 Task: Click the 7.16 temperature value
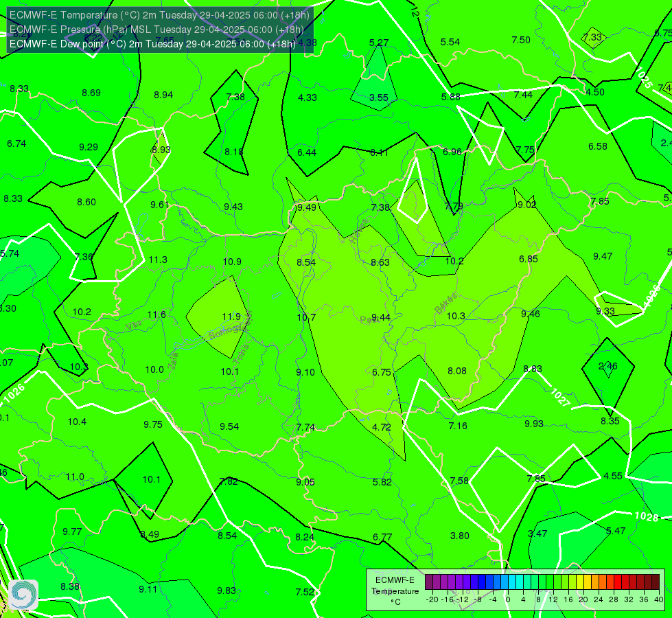(458, 426)
